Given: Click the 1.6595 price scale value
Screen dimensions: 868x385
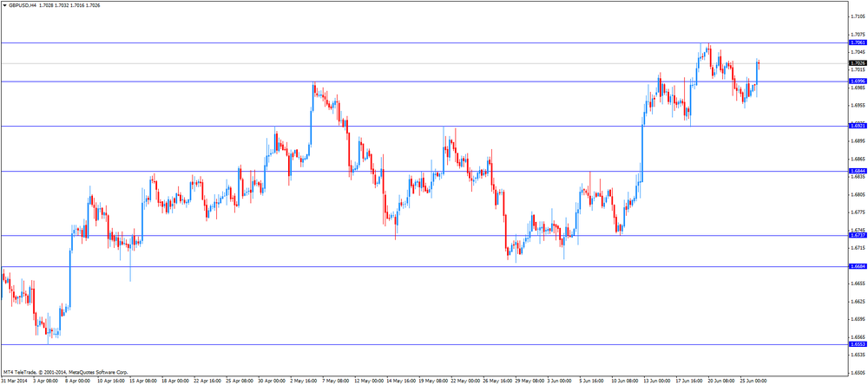Looking at the screenshot, I should click(858, 319).
